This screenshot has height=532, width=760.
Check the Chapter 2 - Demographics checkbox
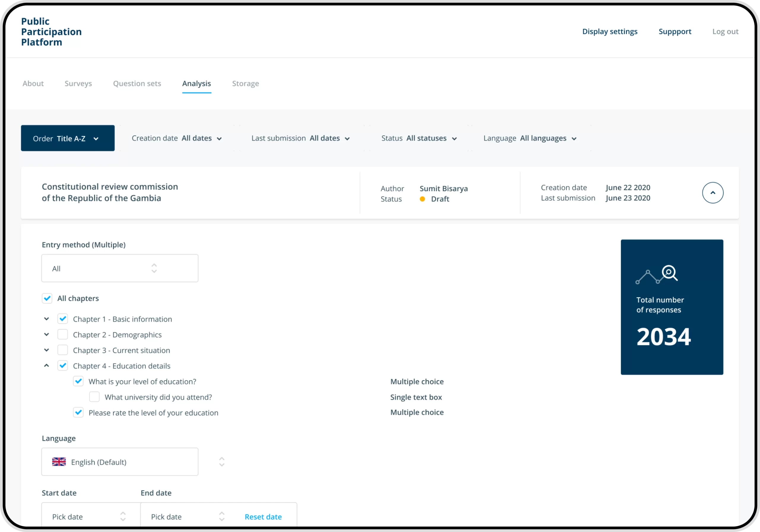coord(63,334)
